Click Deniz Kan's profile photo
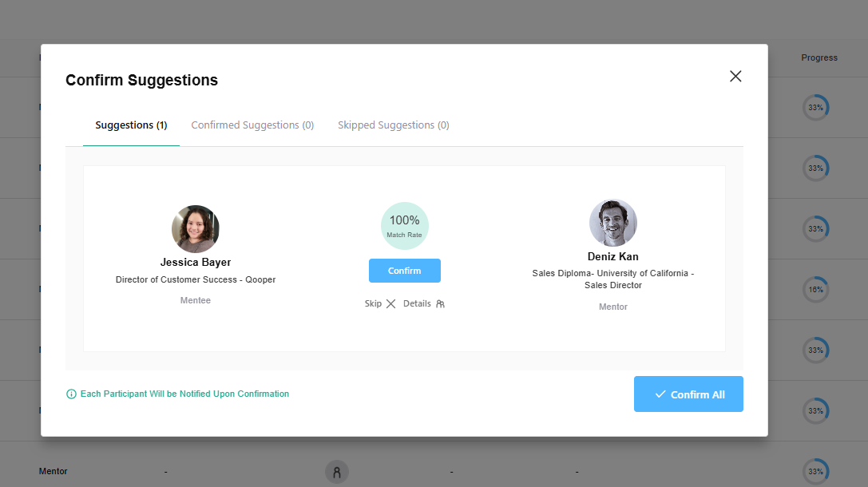Screen dimensions: 868x487 pos(612,223)
